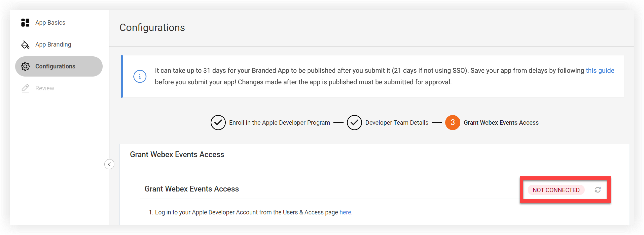Click the Configurations page heading
Screen dimensions: 644x235
click(152, 27)
